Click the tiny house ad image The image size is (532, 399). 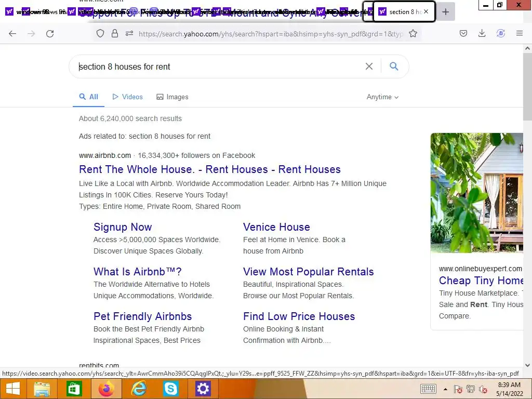pyautogui.click(x=477, y=193)
